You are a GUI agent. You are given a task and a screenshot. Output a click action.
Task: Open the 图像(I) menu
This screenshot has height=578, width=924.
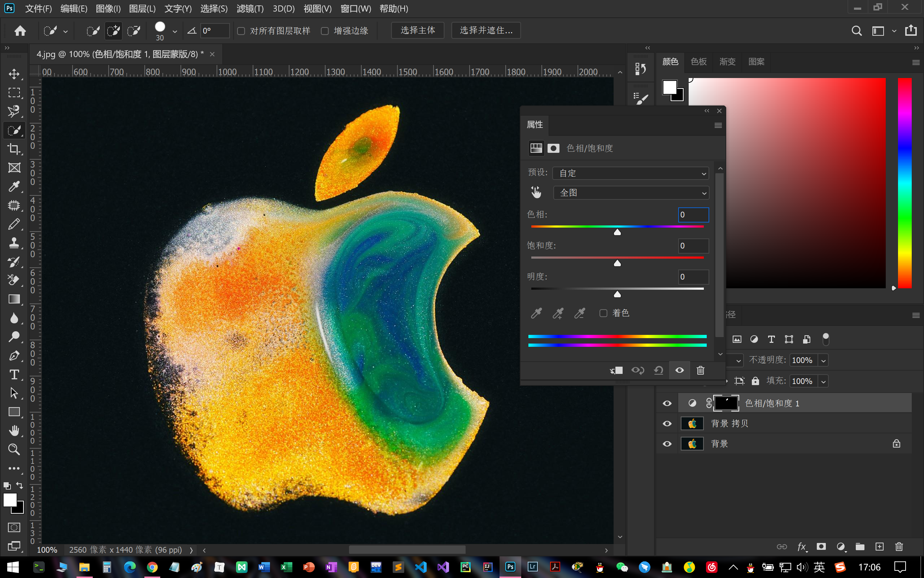pos(108,8)
